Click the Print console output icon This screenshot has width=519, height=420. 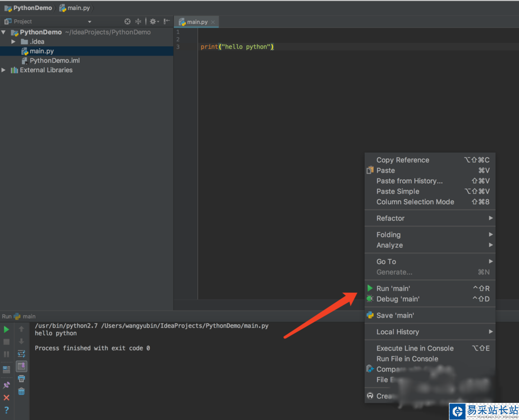click(x=21, y=378)
